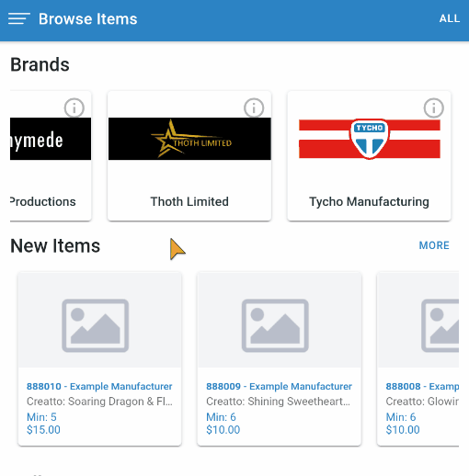The width and height of the screenshot is (469, 476).
Task: Click the Ganymede logo image
Action: tap(51, 139)
